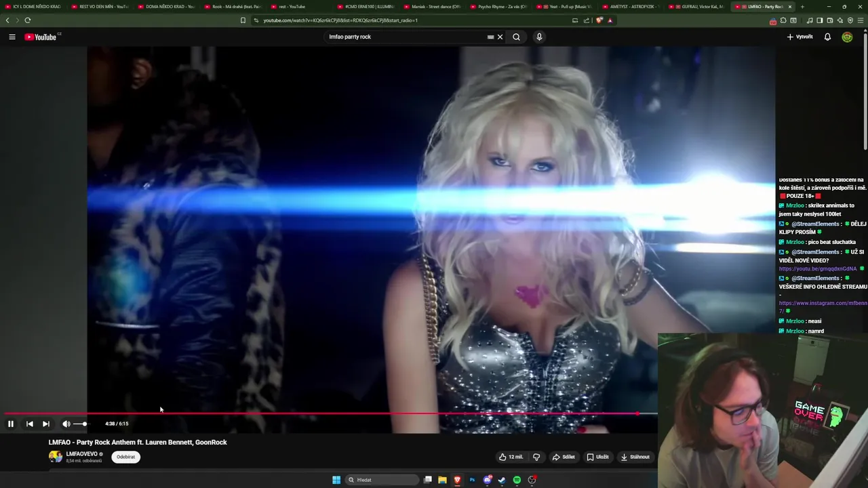Bookmark this page icon in address bar

pos(243,20)
